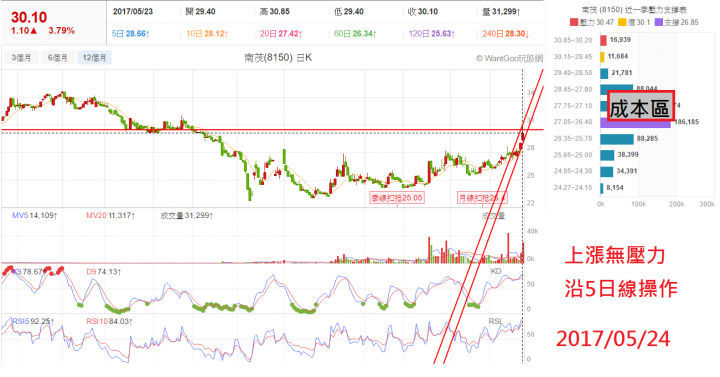
Task: Click the purple 支撐 26.85 legend swatch
Action: coord(658,22)
